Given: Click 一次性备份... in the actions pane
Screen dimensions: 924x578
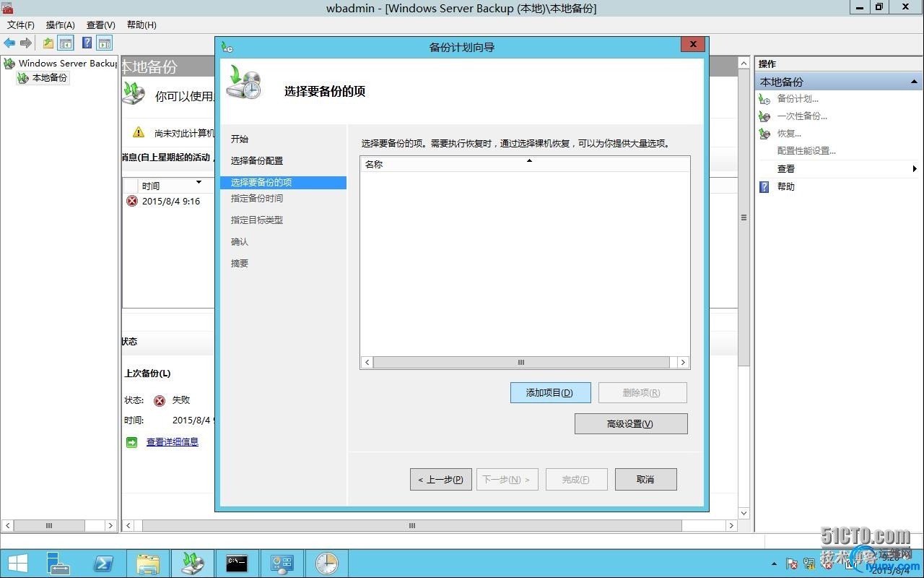Looking at the screenshot, I should [802, 116].
